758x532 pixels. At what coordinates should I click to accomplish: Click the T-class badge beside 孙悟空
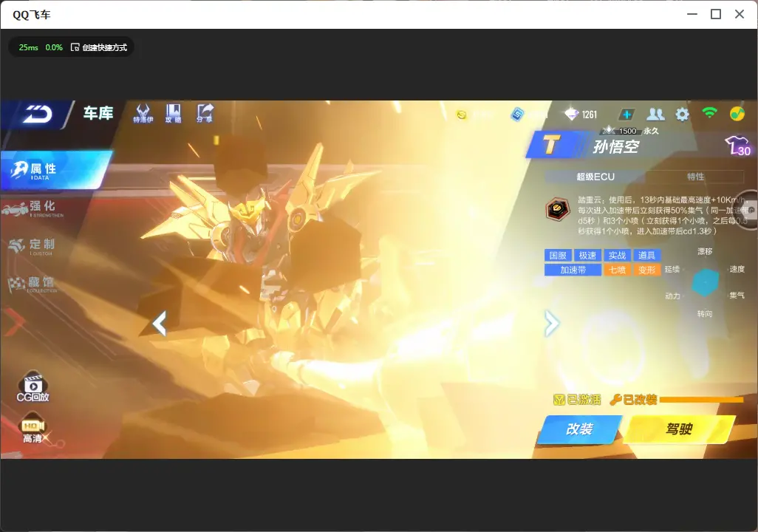[x=550, y=145]
